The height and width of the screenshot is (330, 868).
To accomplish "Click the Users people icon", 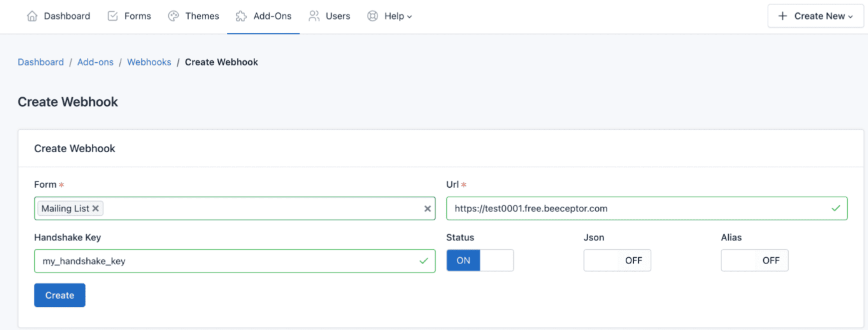I will (314, 16).
